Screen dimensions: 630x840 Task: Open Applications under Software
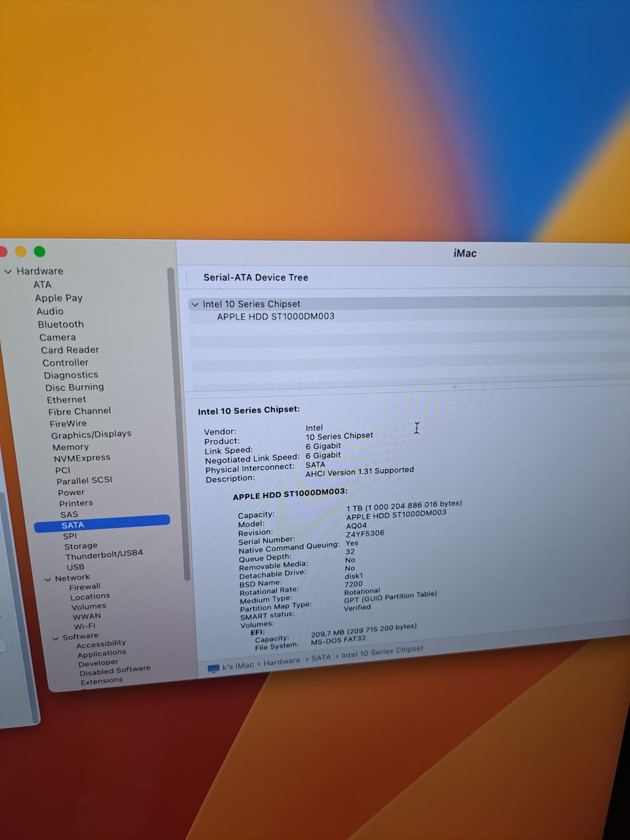click(102, 654)
